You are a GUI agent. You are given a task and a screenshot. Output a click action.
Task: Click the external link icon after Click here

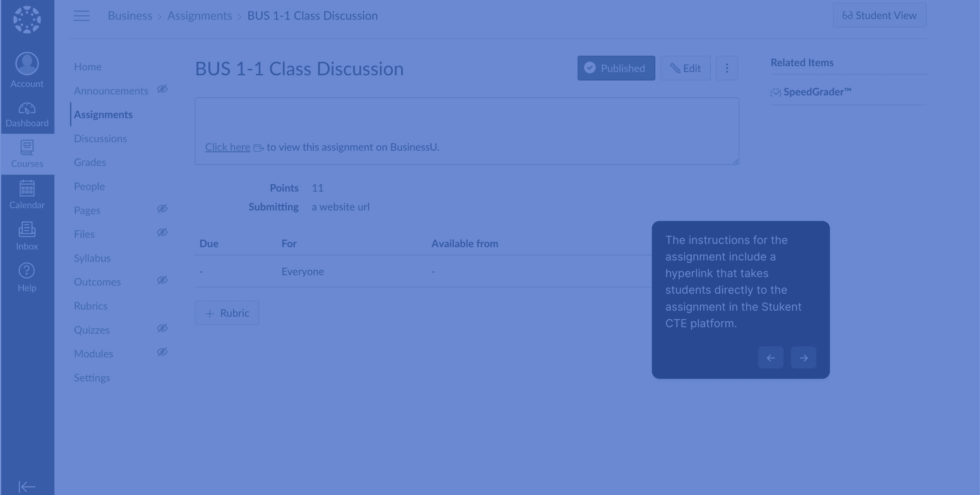pyautogui.click(x=258, y=148)
